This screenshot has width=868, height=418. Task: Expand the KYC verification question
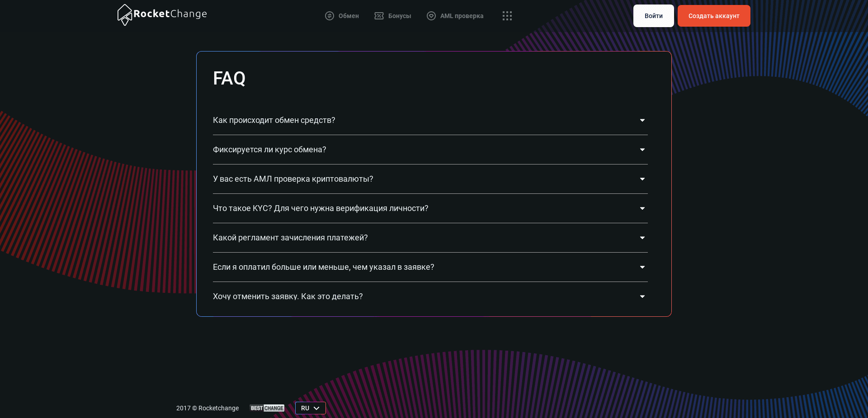(642, 208)
